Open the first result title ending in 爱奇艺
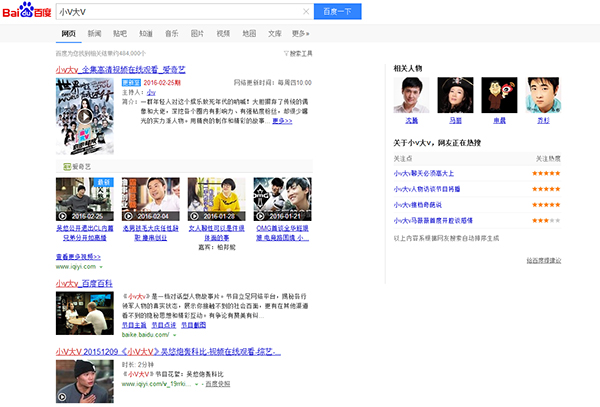The height and width of the screenshot is (407, 600). pyautogui.click(x=121, y=70)
